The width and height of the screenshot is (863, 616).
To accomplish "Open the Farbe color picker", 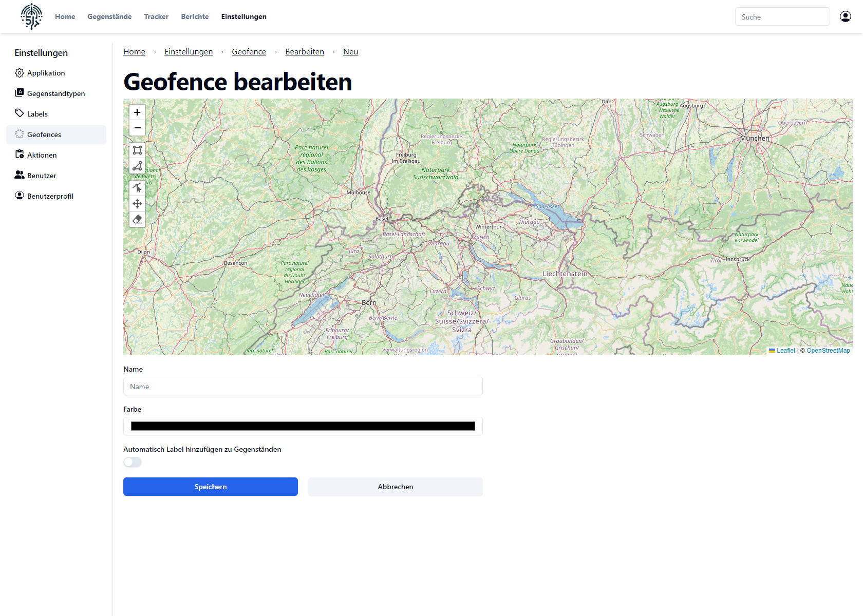I will coord(303,426).
